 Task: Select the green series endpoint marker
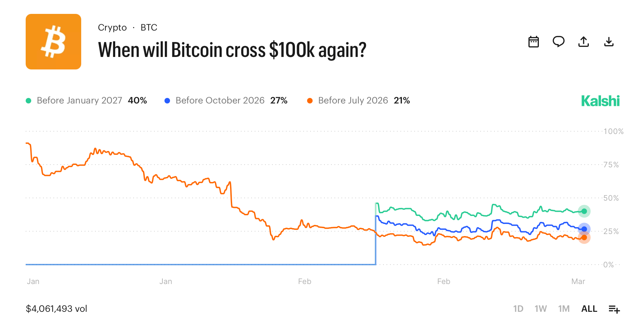point(584,211)
